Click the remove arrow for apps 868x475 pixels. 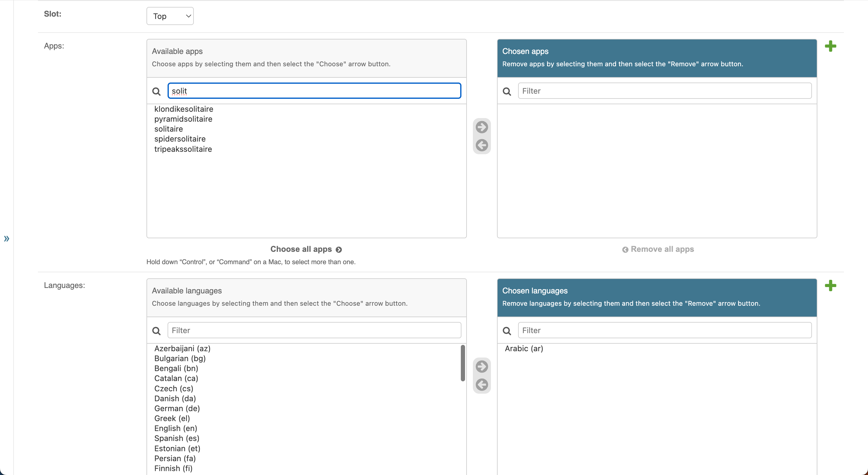[482, 145]
